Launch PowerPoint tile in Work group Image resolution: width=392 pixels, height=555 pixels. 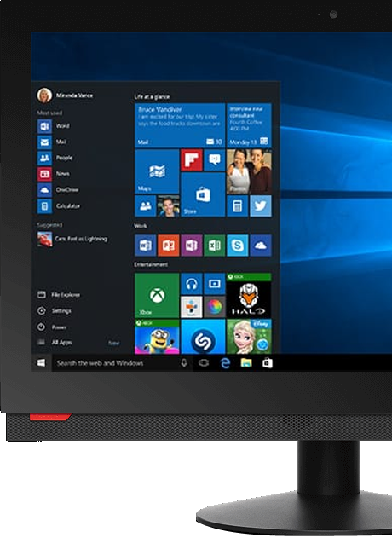coord(169,245)
